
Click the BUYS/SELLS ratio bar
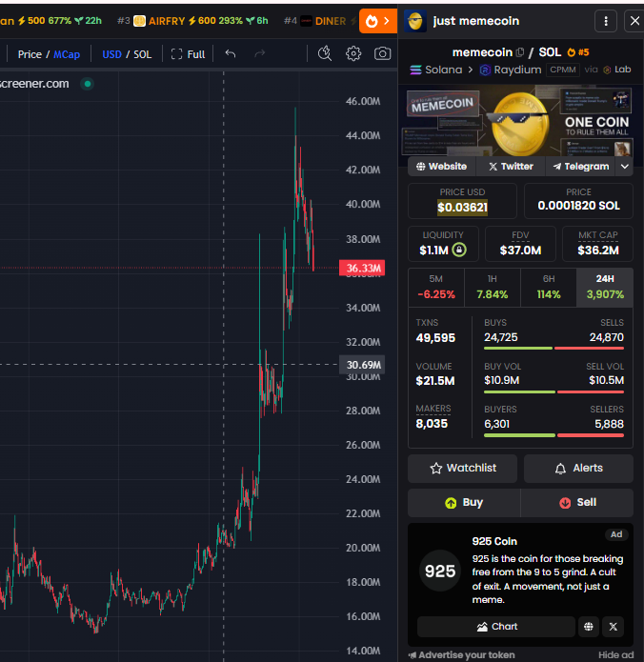[x=553, y=349]
